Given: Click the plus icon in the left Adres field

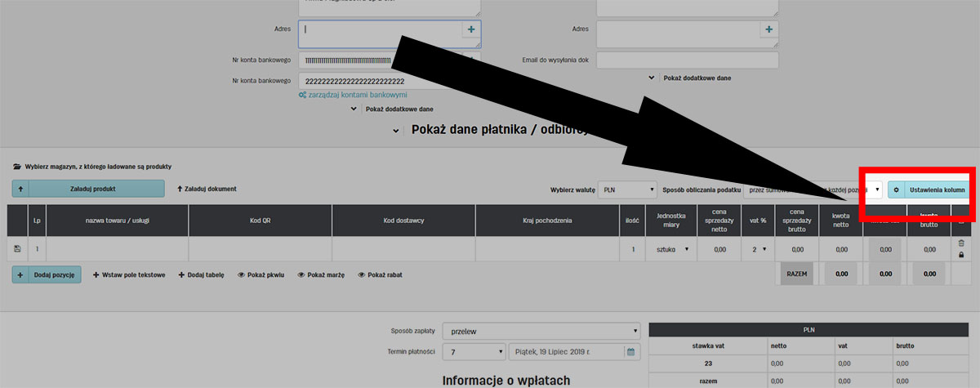Looking at the screenshot, I should pos(470,29).
